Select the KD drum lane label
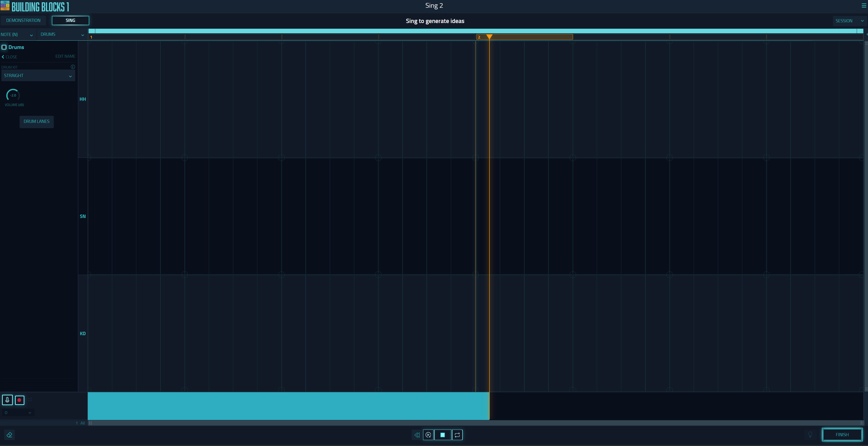868x446 pixels. (x=83, y=334)
